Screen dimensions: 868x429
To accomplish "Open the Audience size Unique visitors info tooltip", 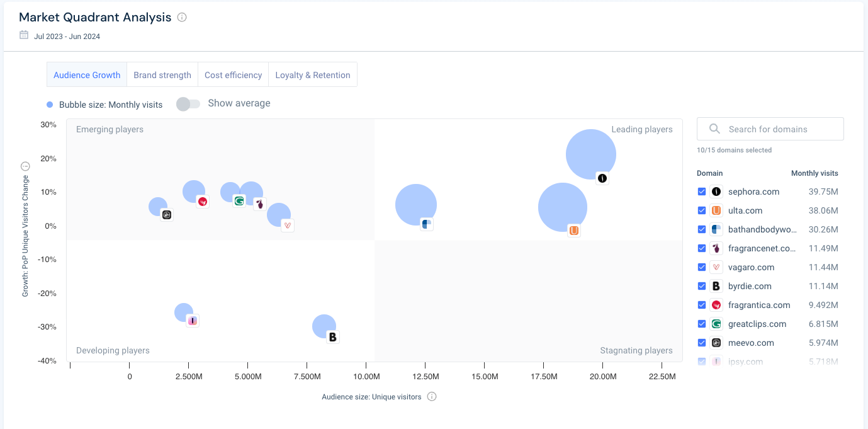I will tap(432, 397).
